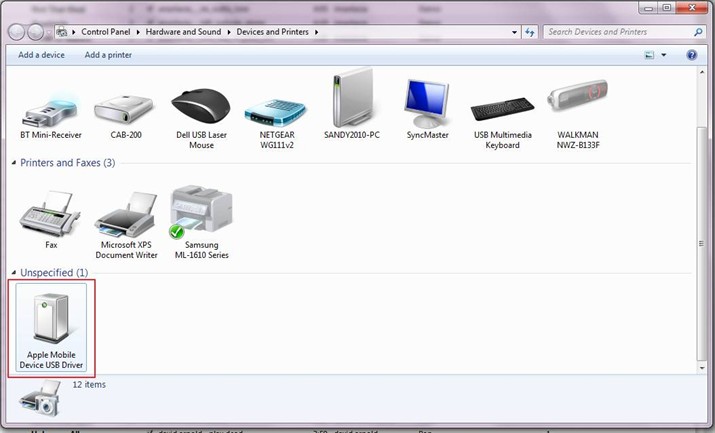This screenshot has height=433, width=715.
Task: Maximize the Devices and Printers window
Action: (x=666, y=7)
